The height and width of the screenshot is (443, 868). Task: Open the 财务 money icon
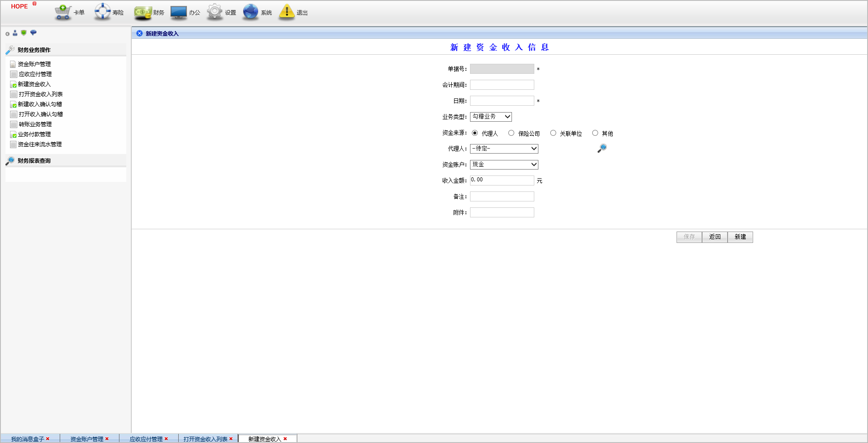pos(143,12)
